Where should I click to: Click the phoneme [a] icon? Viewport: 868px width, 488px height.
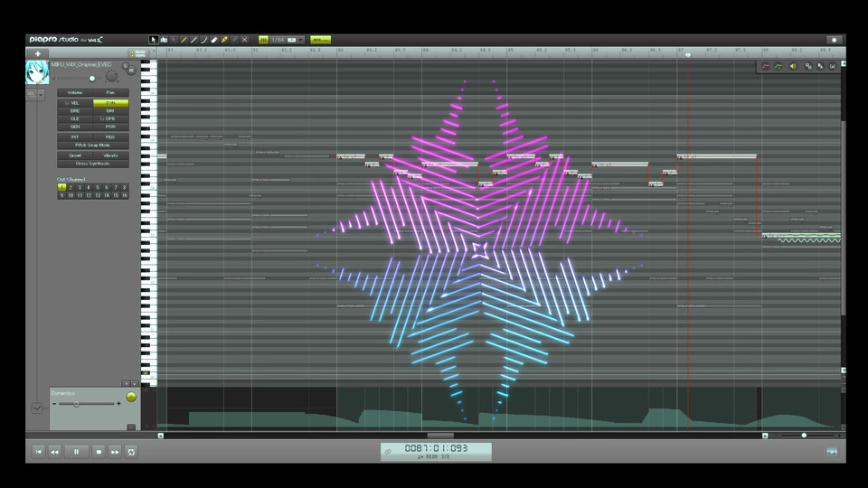pos(833,66)
